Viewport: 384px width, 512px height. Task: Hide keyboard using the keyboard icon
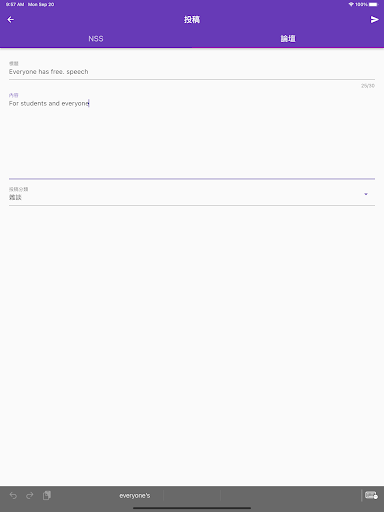click(x=371, y=495)
